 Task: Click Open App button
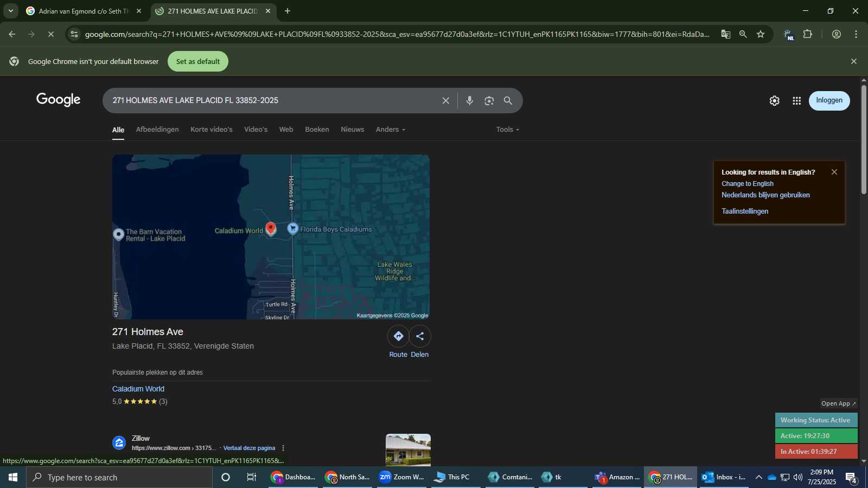(838, 403)
